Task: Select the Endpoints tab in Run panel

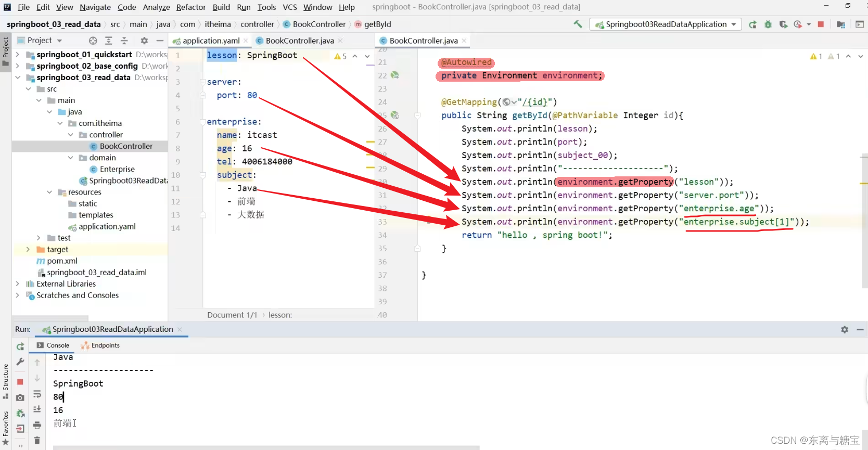Action: tap(100, 345)
